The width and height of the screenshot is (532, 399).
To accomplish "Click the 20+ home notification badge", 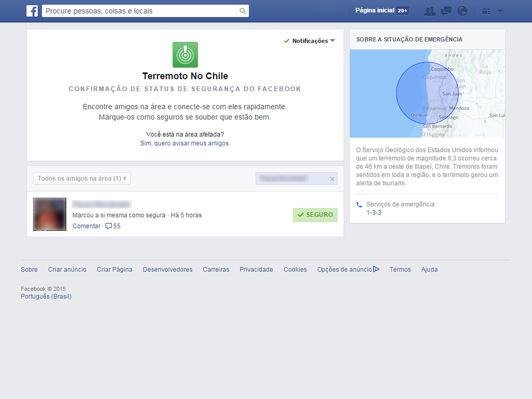I will coord(402,11).
